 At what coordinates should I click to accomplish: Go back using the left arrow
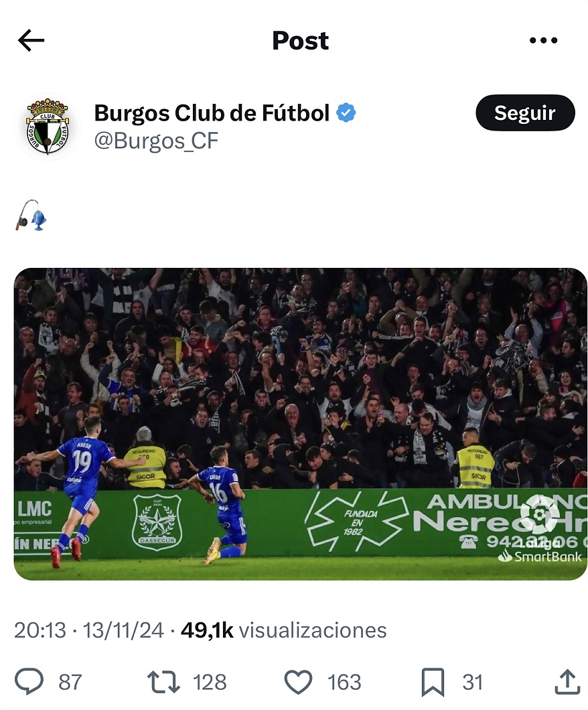(31, 40)
